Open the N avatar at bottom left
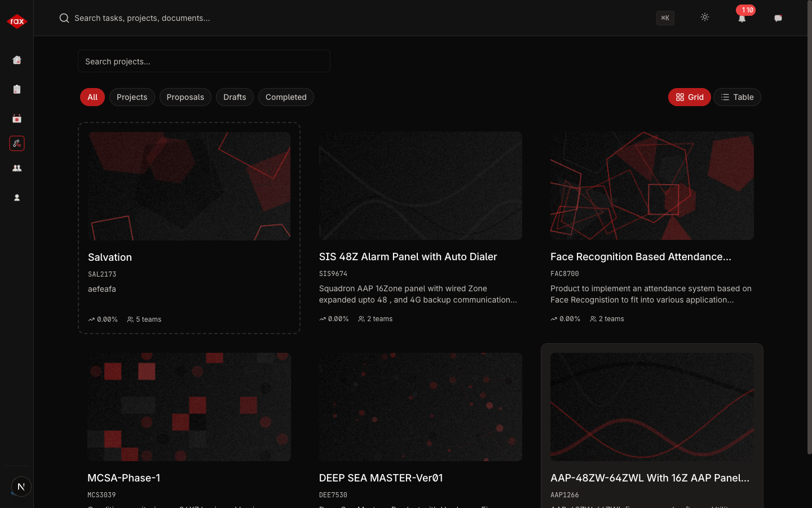 (x=21, y=487)
